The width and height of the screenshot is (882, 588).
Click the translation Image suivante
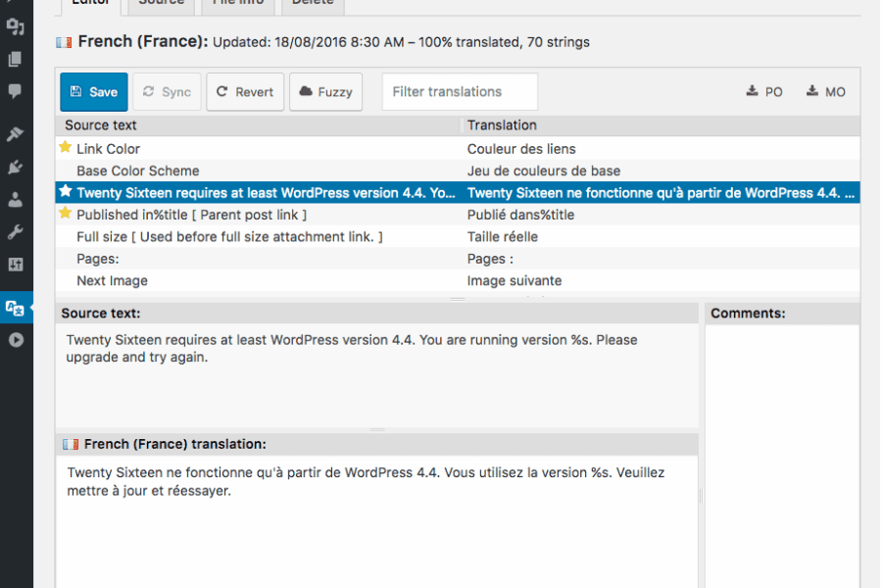click(x=514, y=281)
